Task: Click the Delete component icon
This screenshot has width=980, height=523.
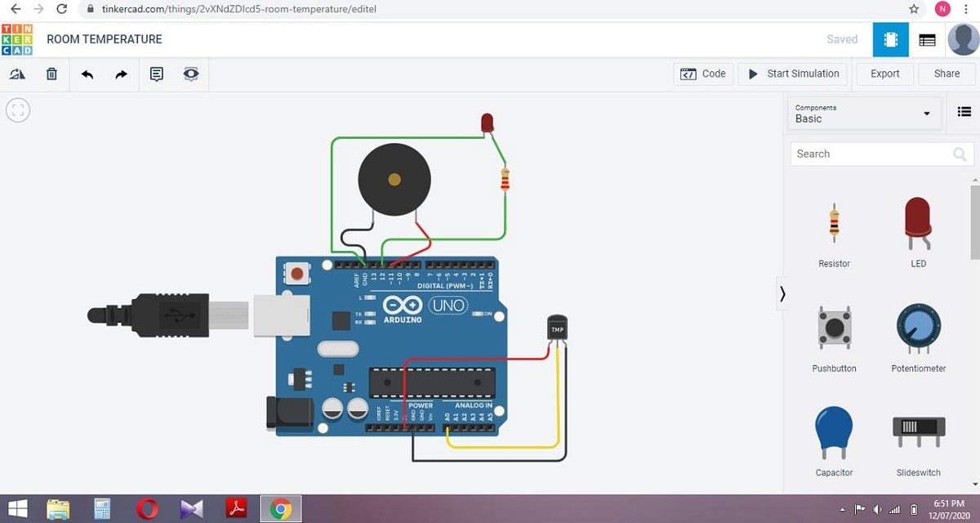Action: pyautogui.click(x=51, y=74)
